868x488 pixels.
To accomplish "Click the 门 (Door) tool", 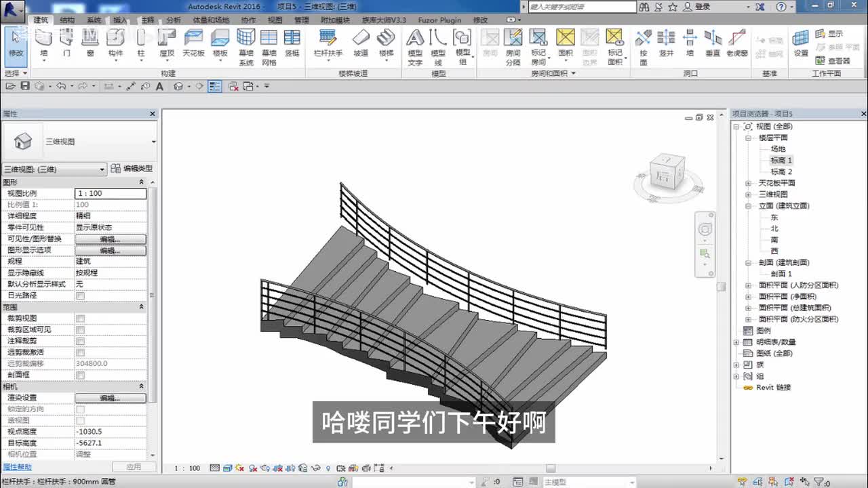I will pyautogui.click(x=66, y=43).
